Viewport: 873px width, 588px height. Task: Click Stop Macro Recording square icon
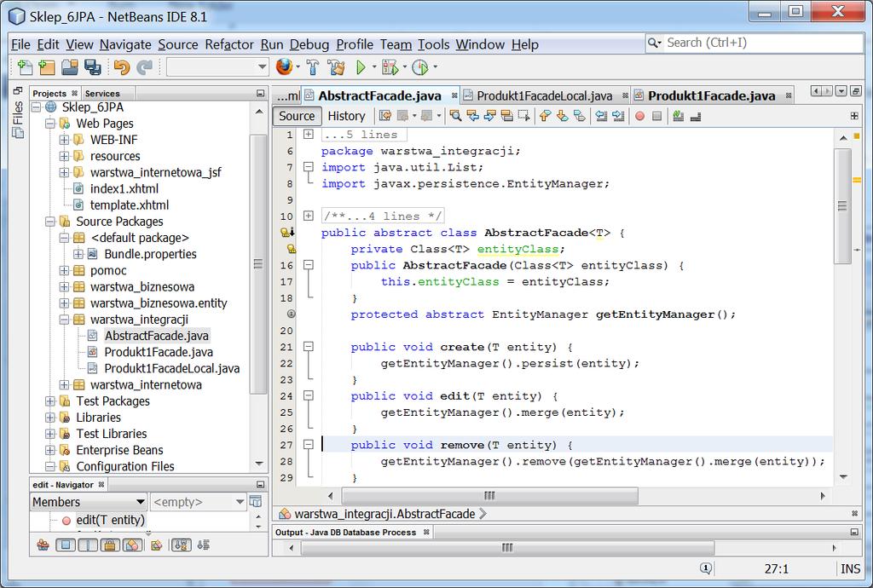[x=657, y=116]
